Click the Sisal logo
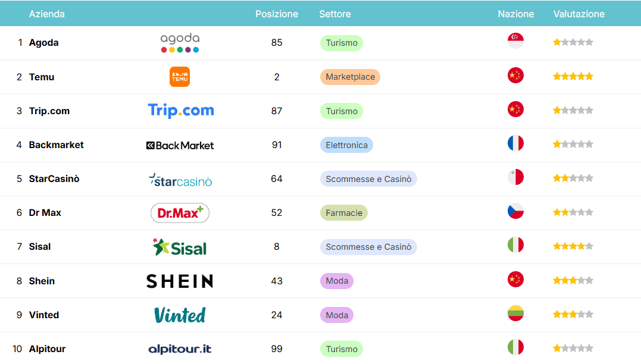 (180, 247)
